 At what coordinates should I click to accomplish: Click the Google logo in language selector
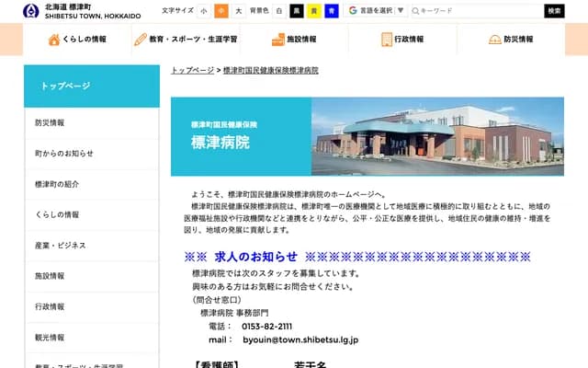click(353, 10)
